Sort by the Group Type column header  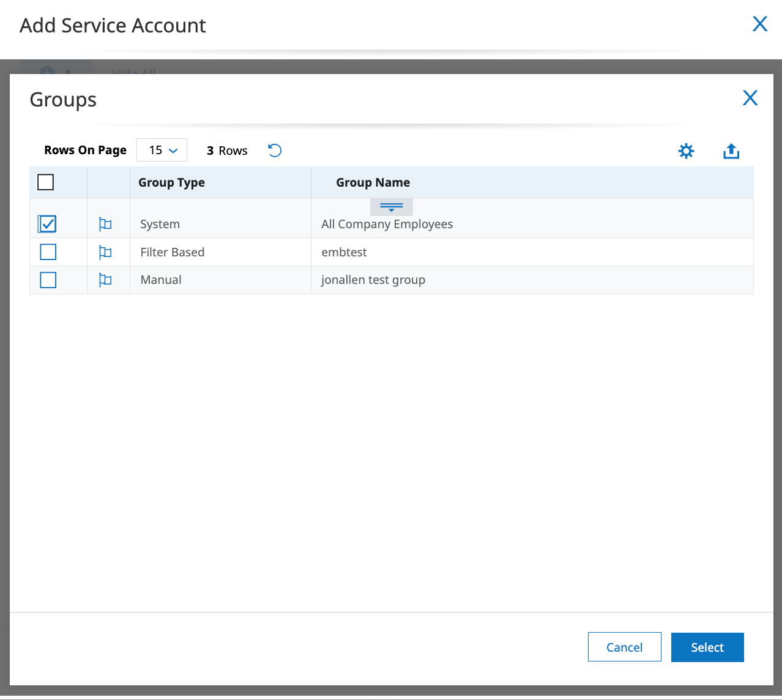pyautogui.click(x=171, y=182)
